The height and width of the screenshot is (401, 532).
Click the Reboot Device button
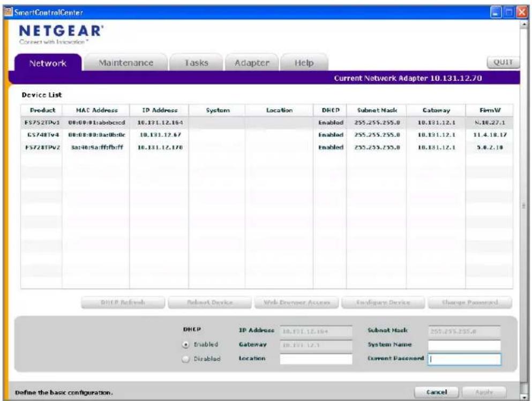(x=209, y=302)
